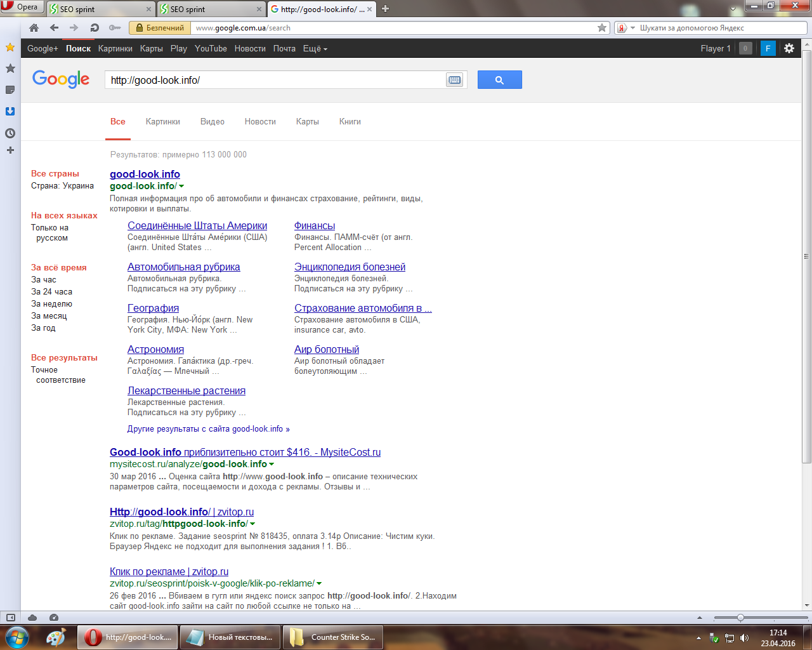Click the cloud Opera Link icon in the status bar
Screen dimensions: 812x650
coord(32,618)
